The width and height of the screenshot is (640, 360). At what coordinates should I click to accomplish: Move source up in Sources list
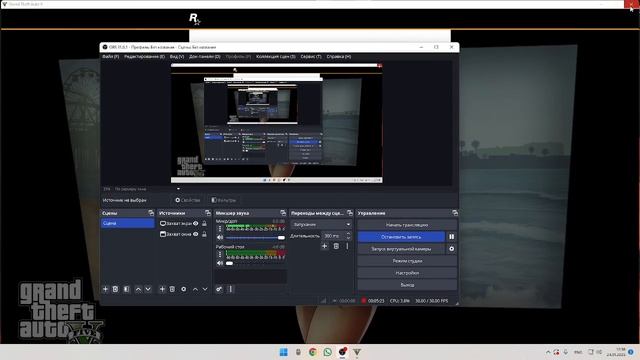195,289
